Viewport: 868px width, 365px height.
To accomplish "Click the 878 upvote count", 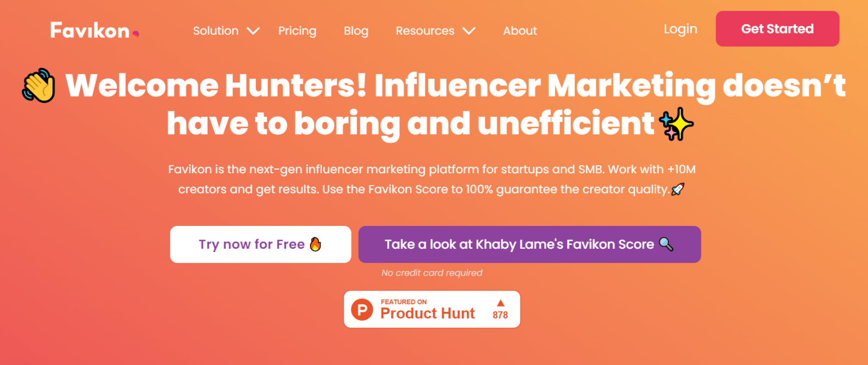I will coord(500,315).
